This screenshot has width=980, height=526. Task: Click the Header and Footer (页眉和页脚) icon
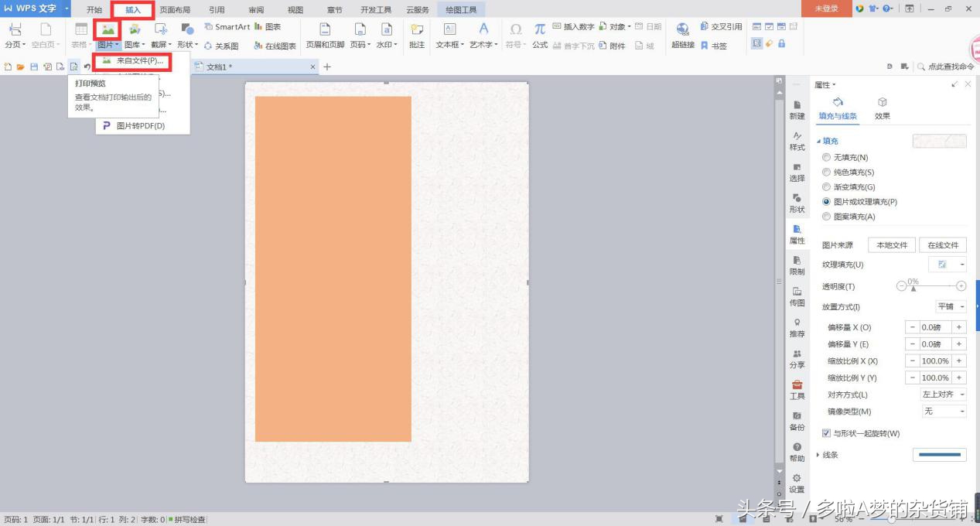coord(325,29)
